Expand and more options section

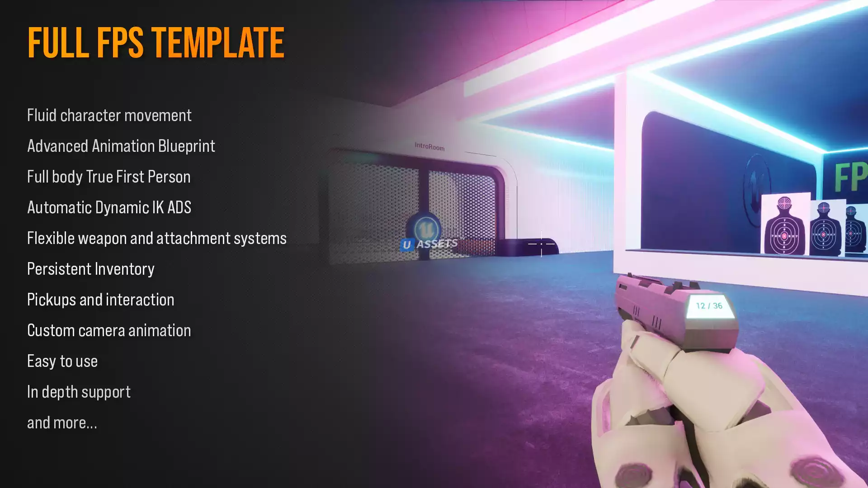pyautogui.click(x=62, y=422)
